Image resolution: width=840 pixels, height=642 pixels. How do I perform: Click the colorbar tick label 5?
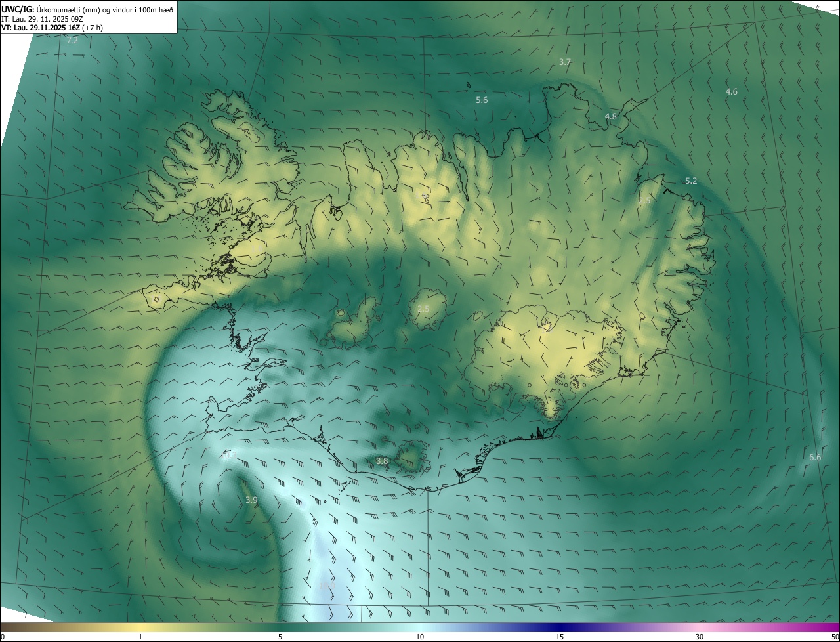pos(280,637)
